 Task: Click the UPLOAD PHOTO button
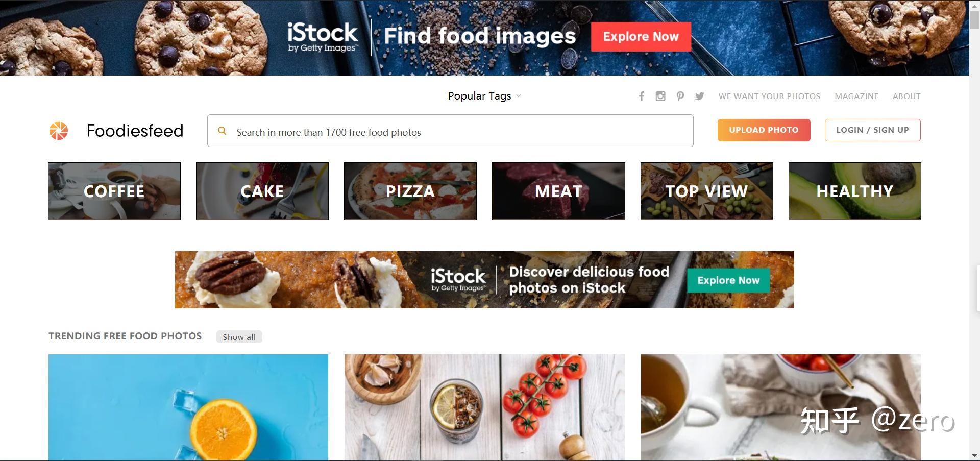pos(764,130)
